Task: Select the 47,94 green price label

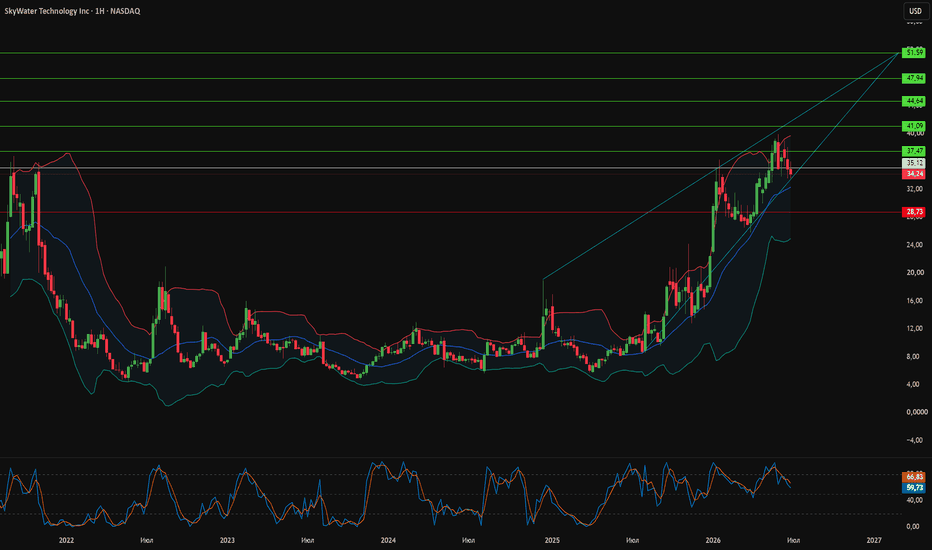Action: [914, 78]
